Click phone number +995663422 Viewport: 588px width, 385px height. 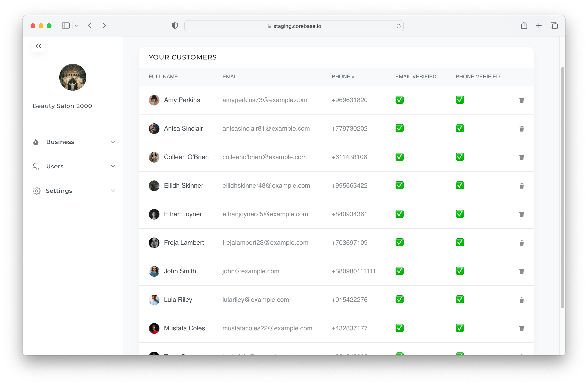[x=349, y=186]
